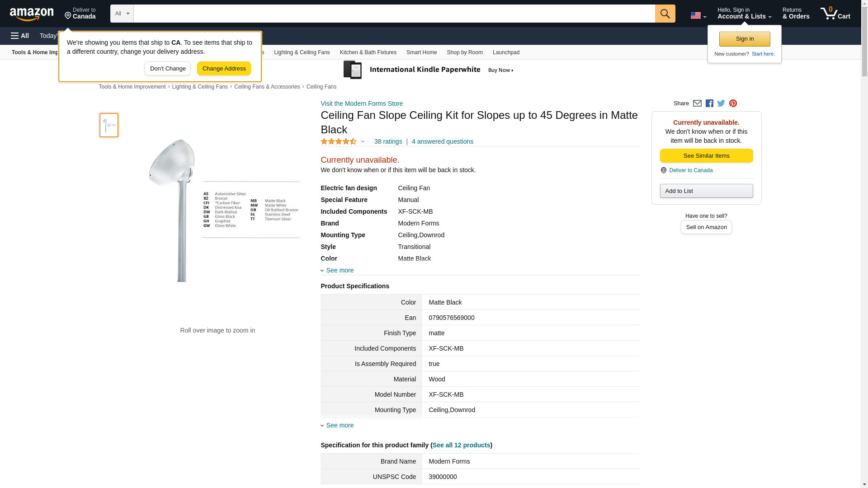The width and height of the screenshot is (868, 488).
Task: Share product on Pinterest icon
Action: pyautogui.click(x=733, y=103)
